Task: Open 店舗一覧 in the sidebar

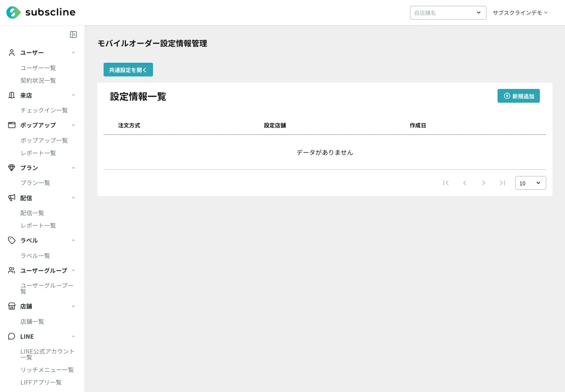Action: pos(32,321)
